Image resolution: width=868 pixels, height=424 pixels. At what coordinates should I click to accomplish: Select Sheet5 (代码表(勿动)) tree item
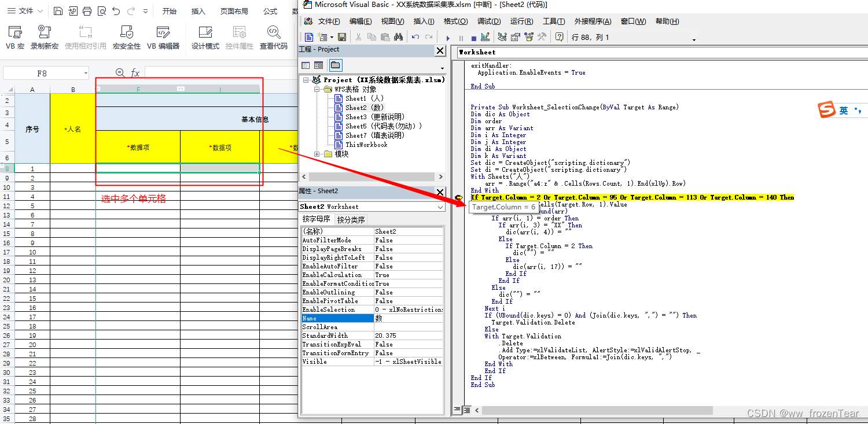pos(384,126)
